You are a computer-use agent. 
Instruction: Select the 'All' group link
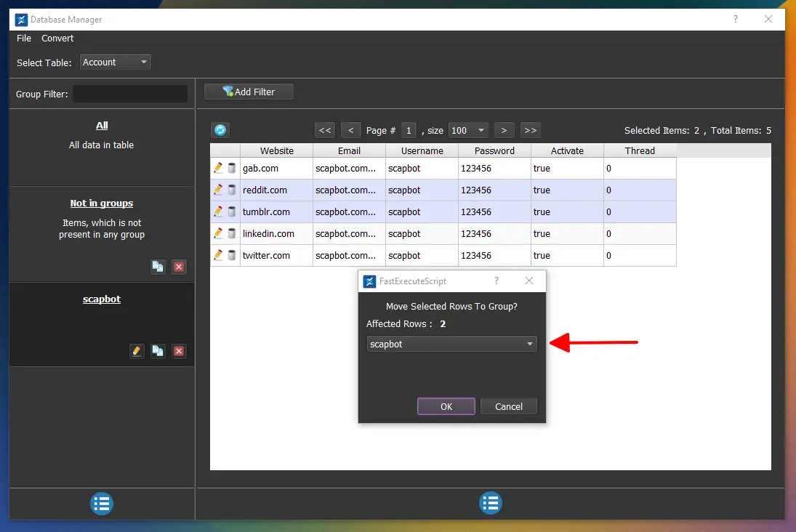coord(102,126)
